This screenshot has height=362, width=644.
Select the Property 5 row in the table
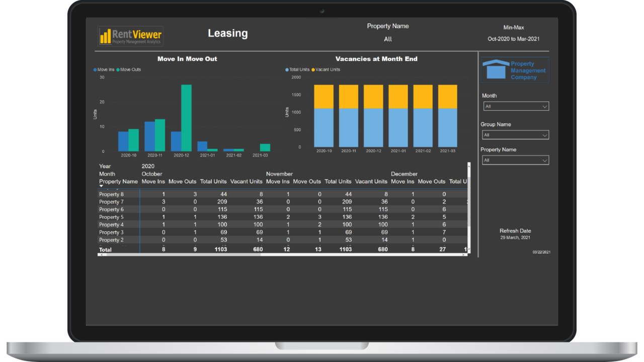[x=111, y=217]
